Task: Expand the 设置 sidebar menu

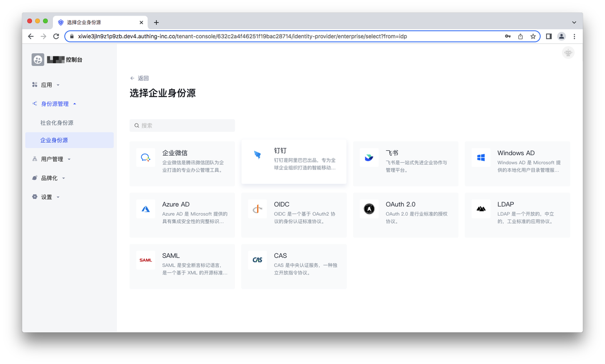Action: [46, 197]
